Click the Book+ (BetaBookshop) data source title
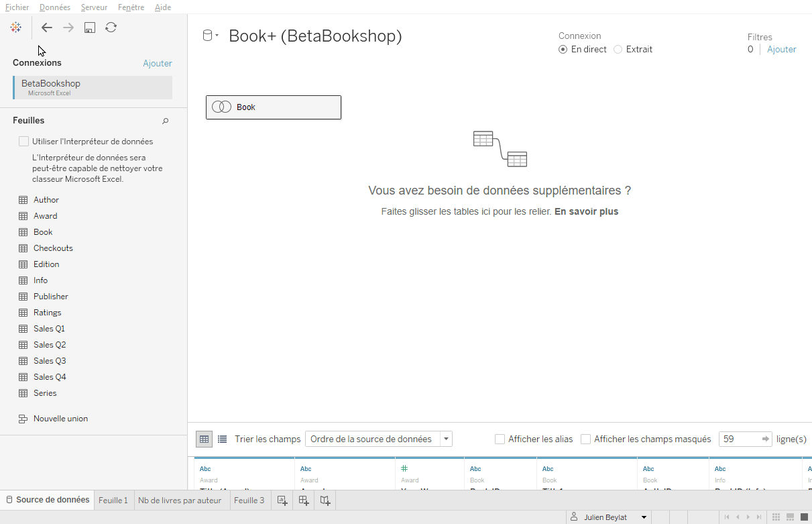Screen dimensions: 812x524 pyautogui.click(x=315, y=36)
